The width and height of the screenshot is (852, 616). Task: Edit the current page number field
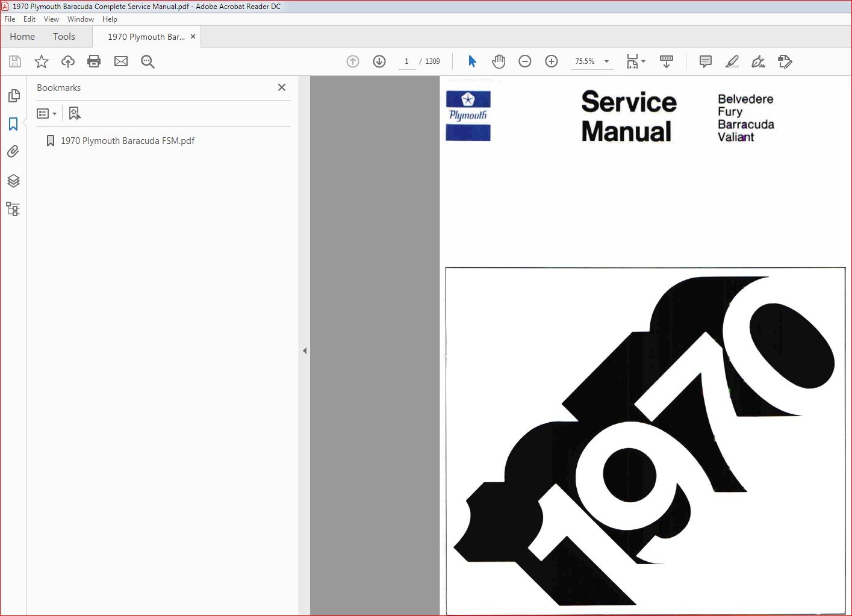[406, 61]
